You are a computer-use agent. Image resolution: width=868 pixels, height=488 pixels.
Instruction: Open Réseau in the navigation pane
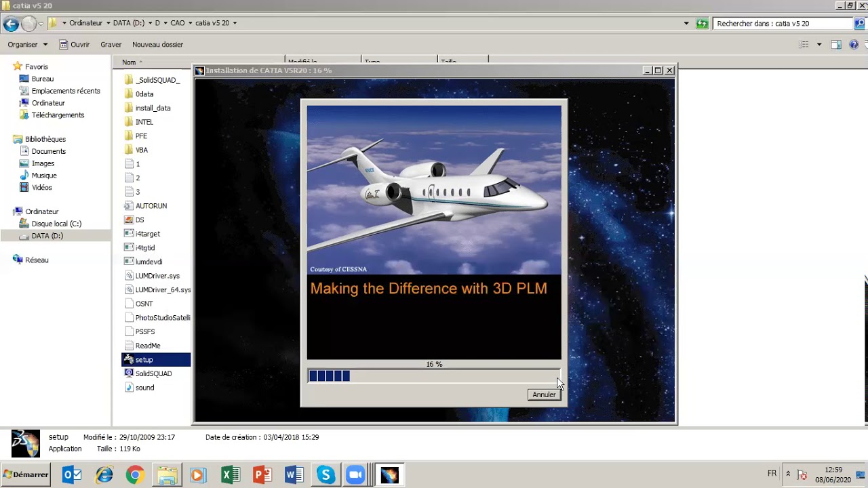(37, 260)
